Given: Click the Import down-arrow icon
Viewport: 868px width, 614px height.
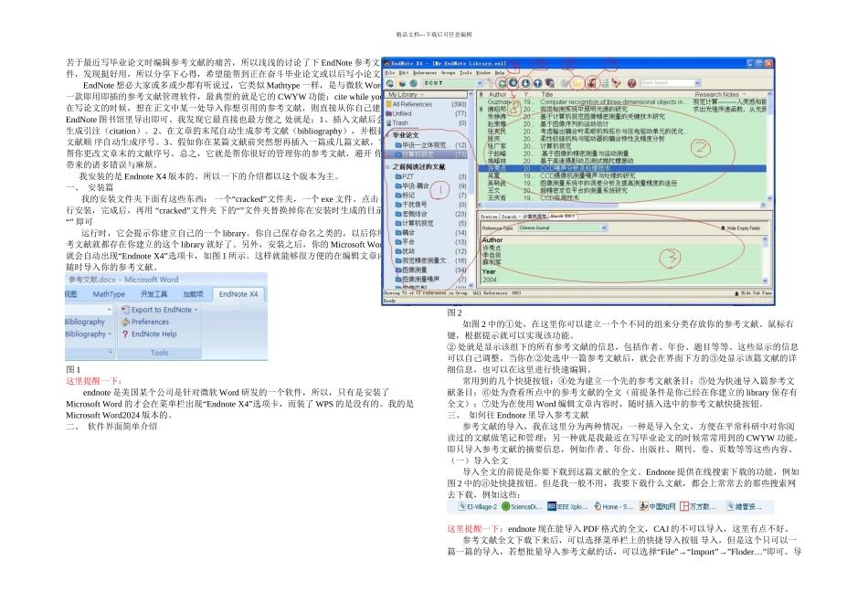Looking at the screenshot, I should pyautogui.click(x=524, y=83).
